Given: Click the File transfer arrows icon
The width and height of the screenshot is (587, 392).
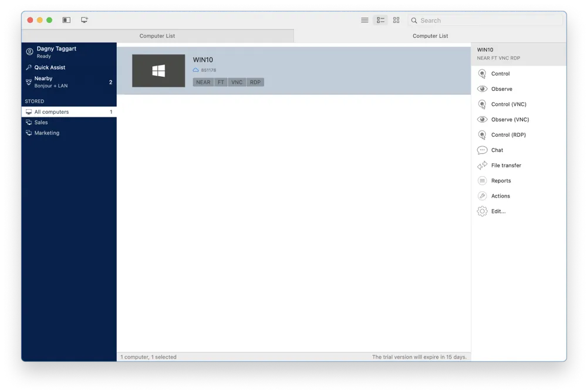Looking at the screenshot, I should [482, 165].
